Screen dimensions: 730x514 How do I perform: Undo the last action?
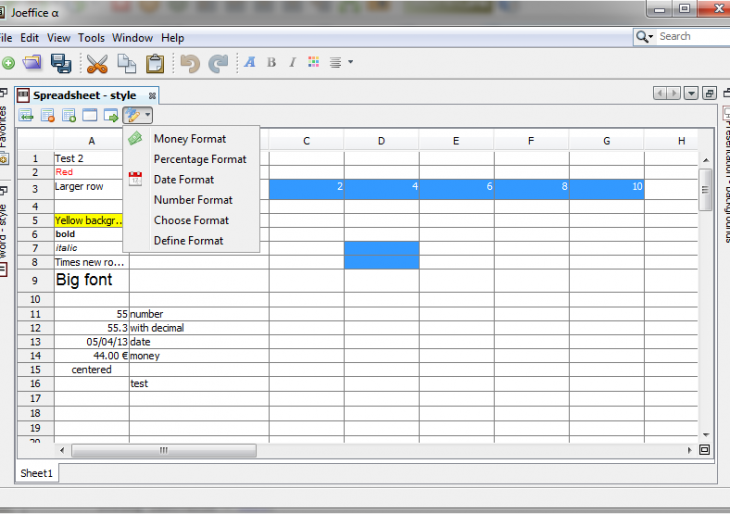[190, 63]
